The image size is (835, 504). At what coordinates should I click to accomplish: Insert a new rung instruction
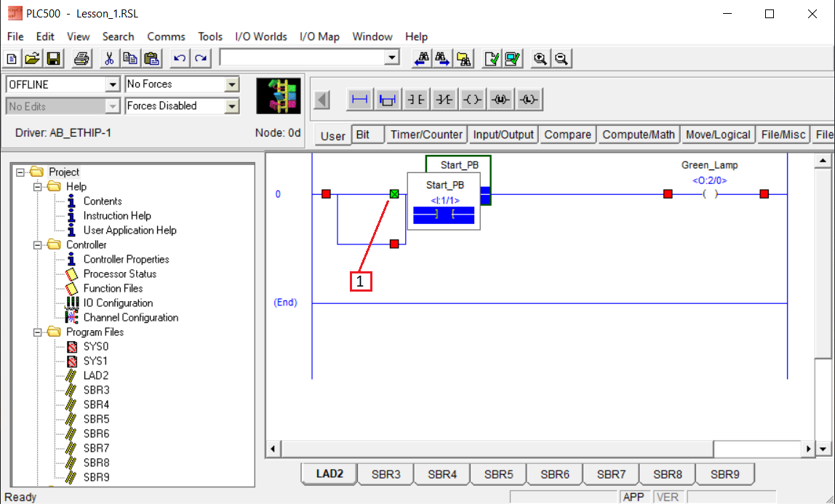tap(359, 100)
